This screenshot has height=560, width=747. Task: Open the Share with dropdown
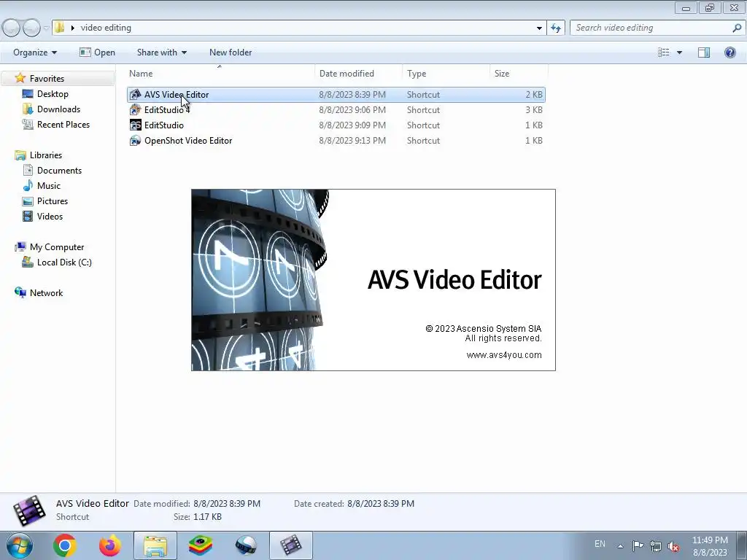pos(161,52)
